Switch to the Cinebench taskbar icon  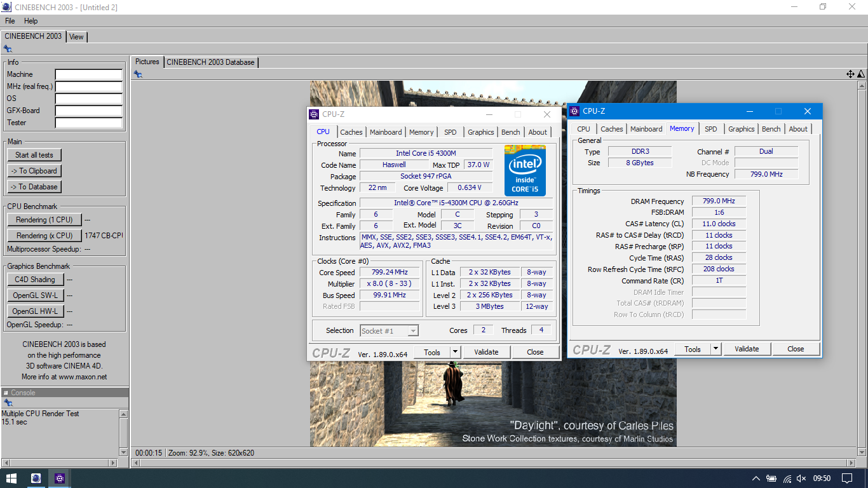pos(36,478)
